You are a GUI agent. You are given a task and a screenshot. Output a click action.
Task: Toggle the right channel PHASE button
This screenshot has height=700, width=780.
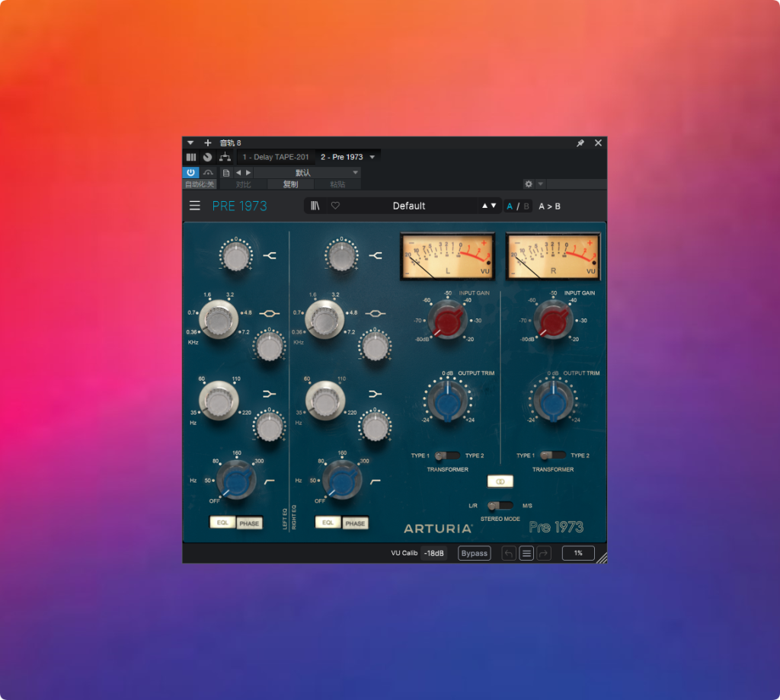tap(355, 523)
